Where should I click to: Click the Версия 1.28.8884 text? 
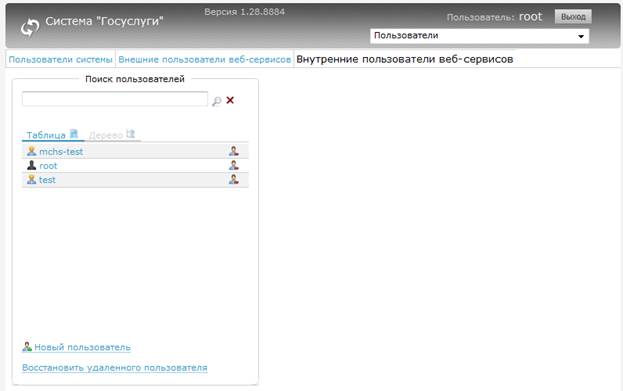(x=245, y=12)
